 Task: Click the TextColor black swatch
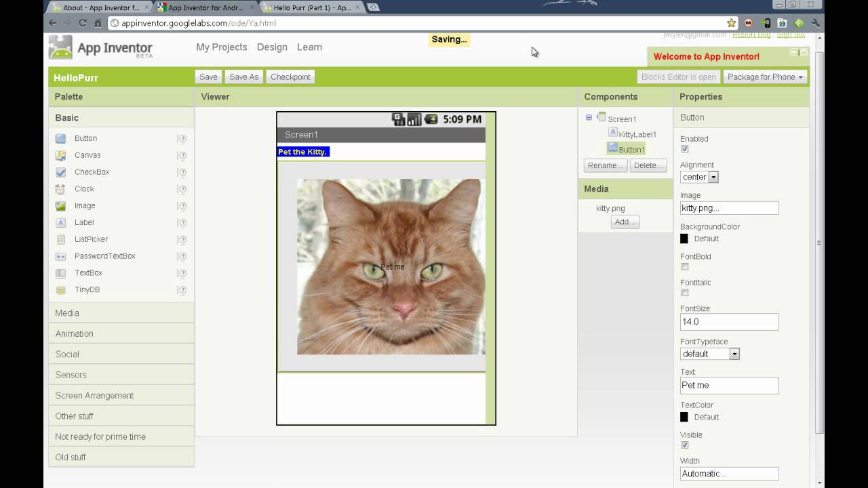pyautogui.click(x=684, y=417)
